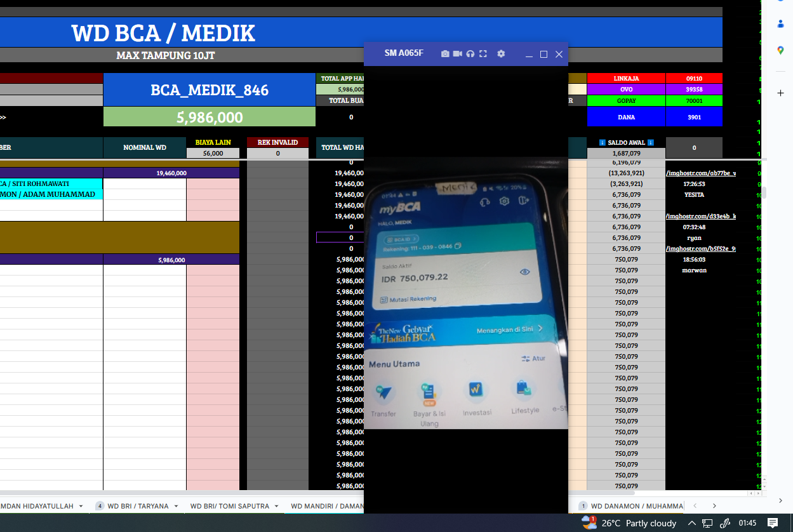The width and height of the screenshot is (793, 532).
Task: Select cell containing marwan
Action: (x=694, y=270)
